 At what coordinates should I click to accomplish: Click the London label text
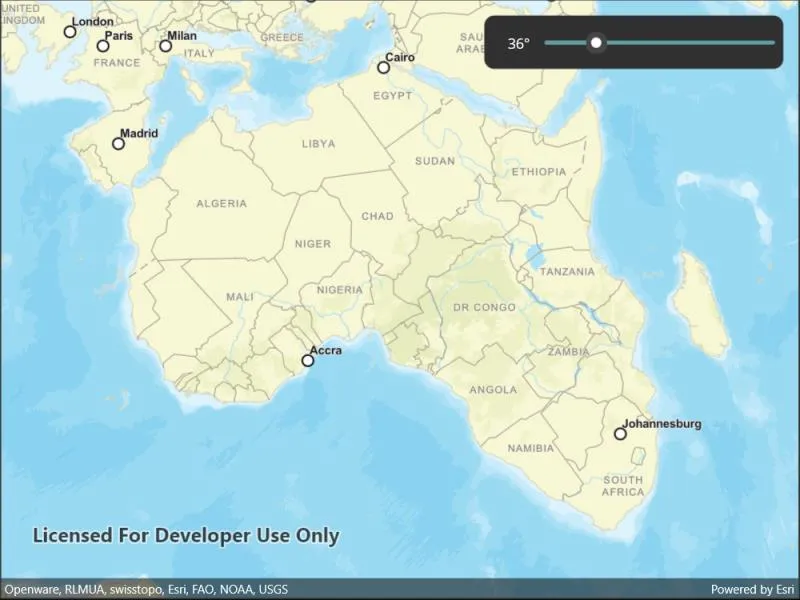pyautogui.click(x=92, y=21)
